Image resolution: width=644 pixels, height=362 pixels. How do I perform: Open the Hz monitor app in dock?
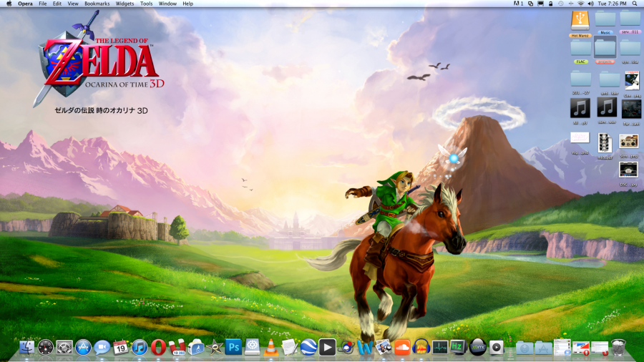point(459,347)
